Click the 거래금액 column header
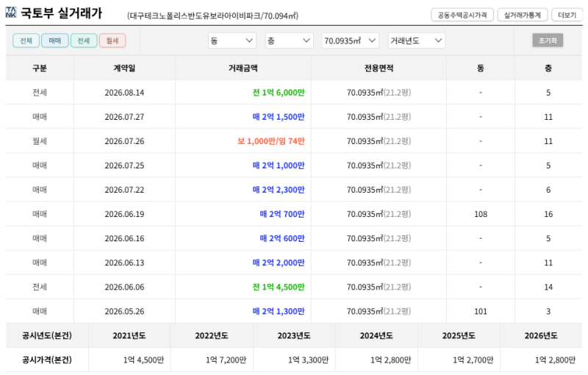588x375 pixels. 243,68
